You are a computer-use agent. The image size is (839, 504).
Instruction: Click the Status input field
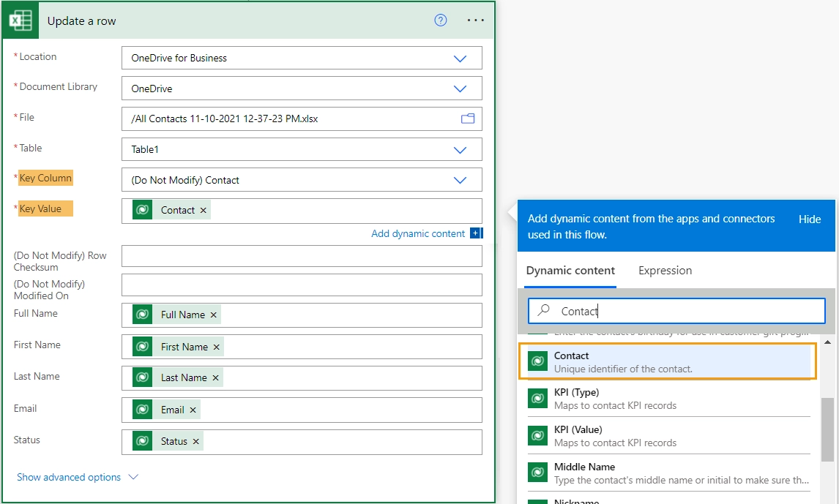(302, 442)
